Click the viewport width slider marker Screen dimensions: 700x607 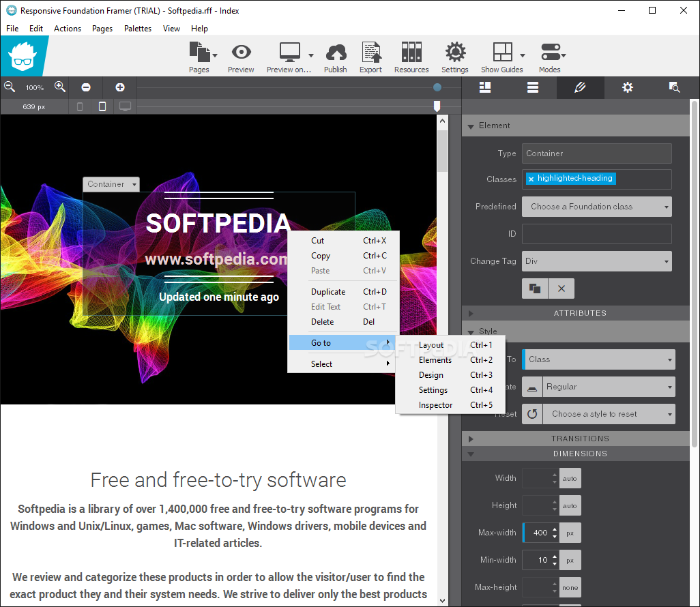point(437,106)
